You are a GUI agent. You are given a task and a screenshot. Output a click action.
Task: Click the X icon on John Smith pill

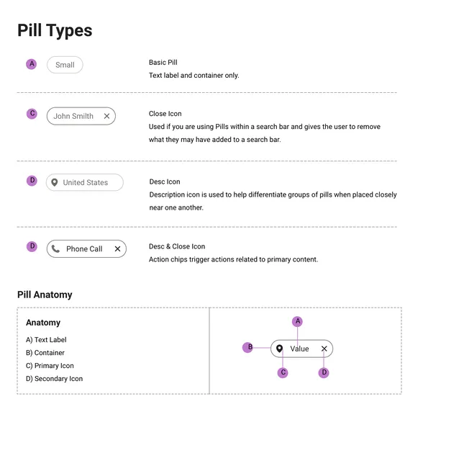coord(106,116)
